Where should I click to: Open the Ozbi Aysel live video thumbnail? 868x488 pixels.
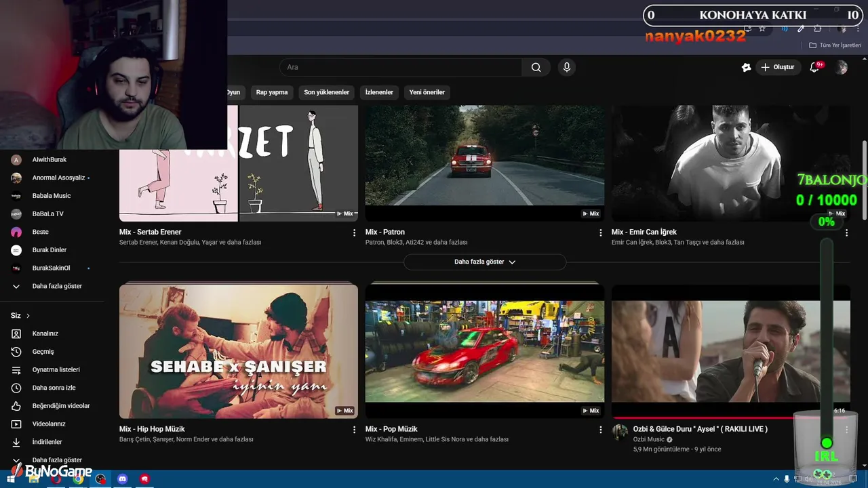731,351
